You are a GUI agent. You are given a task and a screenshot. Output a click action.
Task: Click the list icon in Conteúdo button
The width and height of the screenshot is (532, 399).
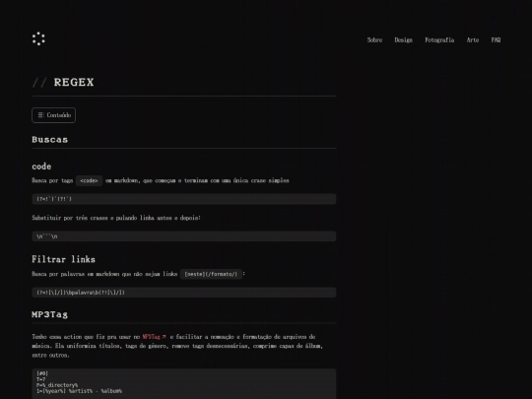(40, 115)
